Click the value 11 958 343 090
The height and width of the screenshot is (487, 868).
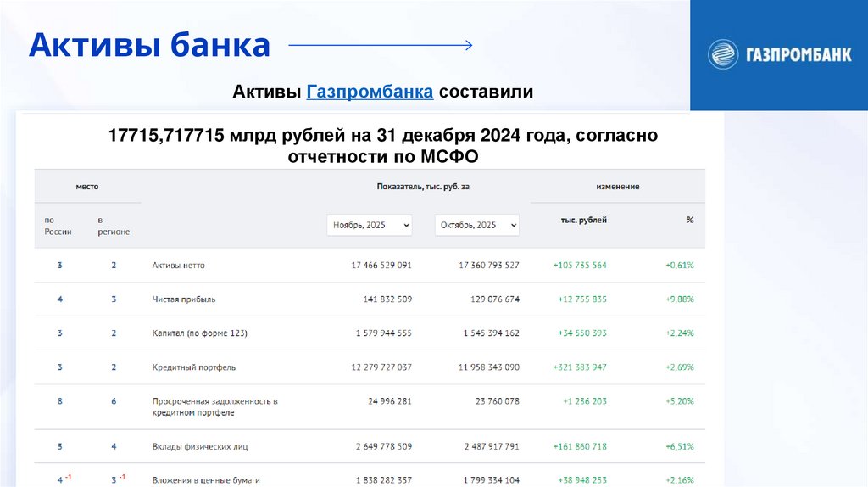(489, 367)
